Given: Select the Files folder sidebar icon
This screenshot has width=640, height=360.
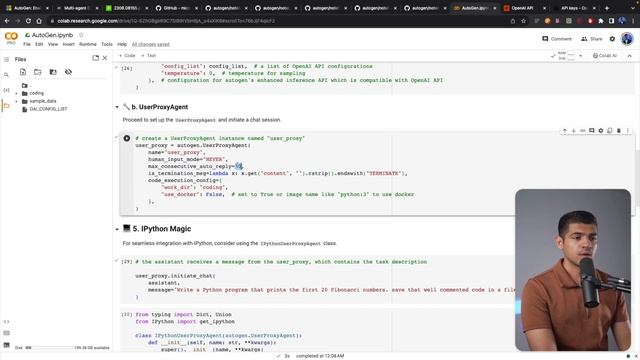Looking at the screenshot, I should [6, 105].
